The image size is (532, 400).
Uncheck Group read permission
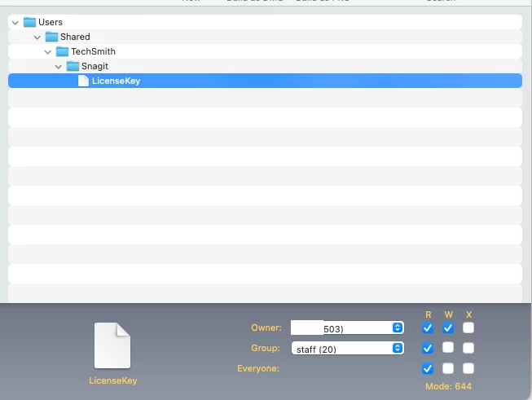(x=428, y=348)
